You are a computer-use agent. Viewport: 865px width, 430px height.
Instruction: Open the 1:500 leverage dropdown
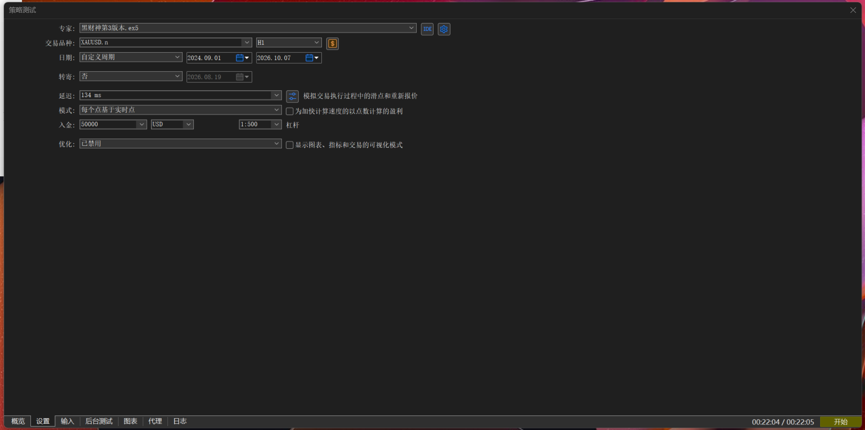click(260, 125)
